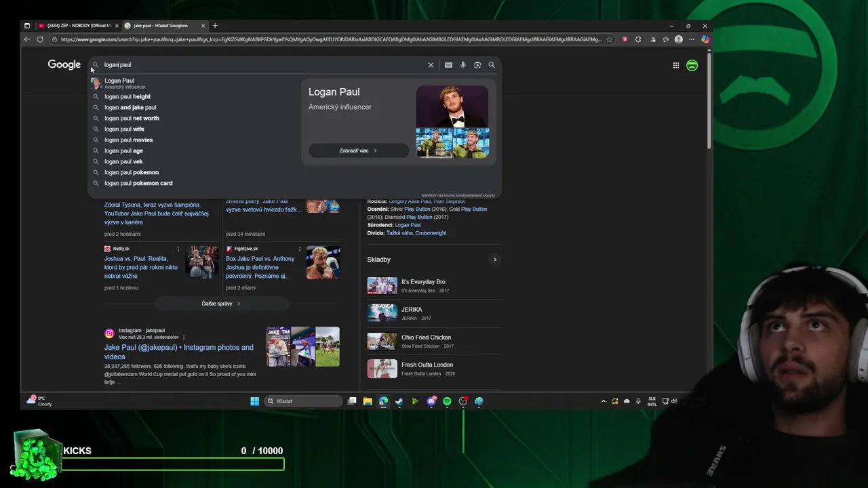868x488 pixels.
Task: Open the Windows Start menu
Action: click(254, 401)
